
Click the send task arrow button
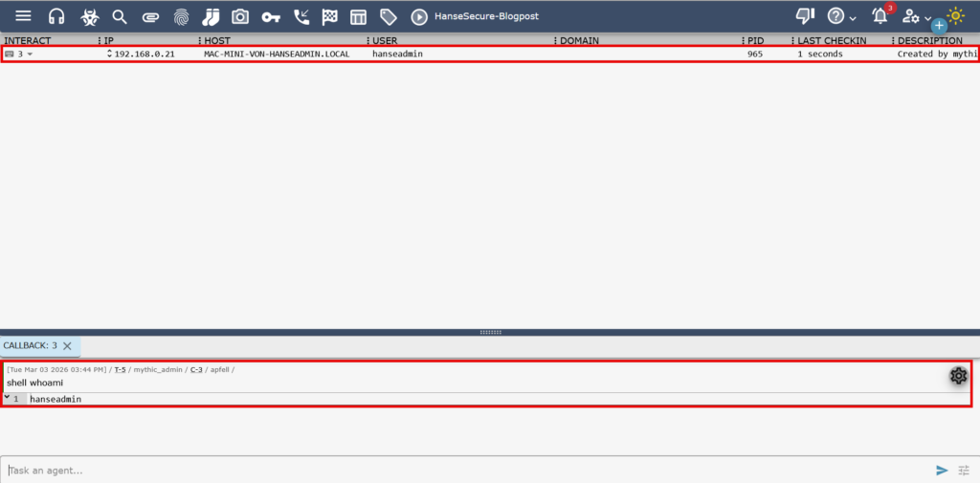pos(943,470)
